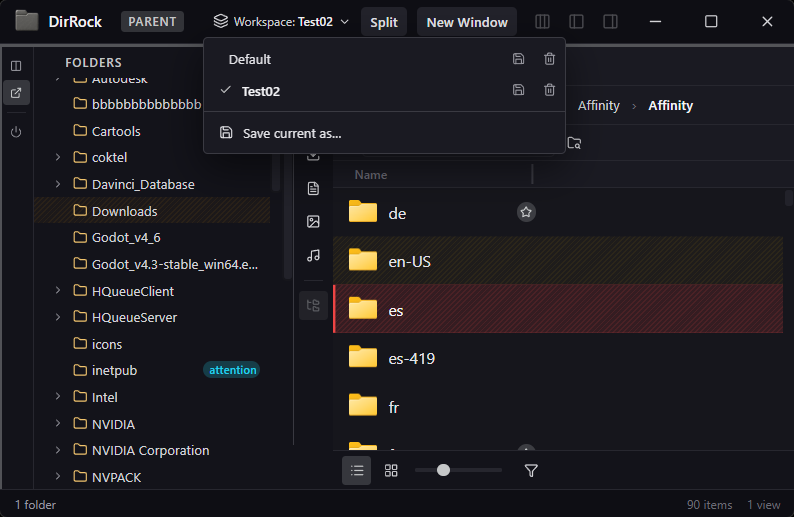Click the folder search icon
The image size is (794, 517).
574,143
